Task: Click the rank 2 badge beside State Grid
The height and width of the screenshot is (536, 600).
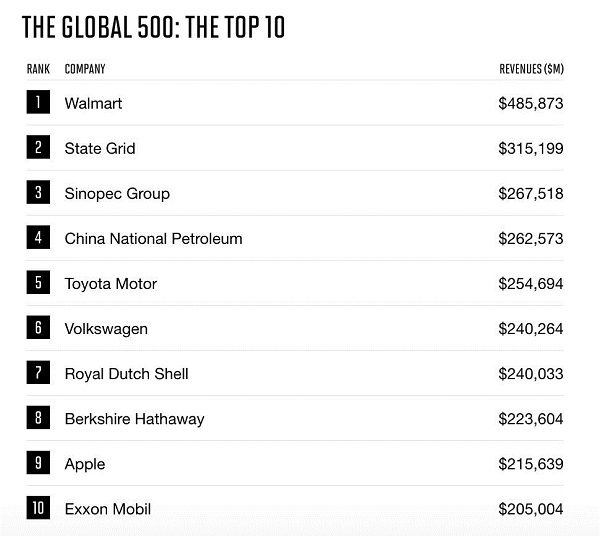Action: [x=38, y=147]
